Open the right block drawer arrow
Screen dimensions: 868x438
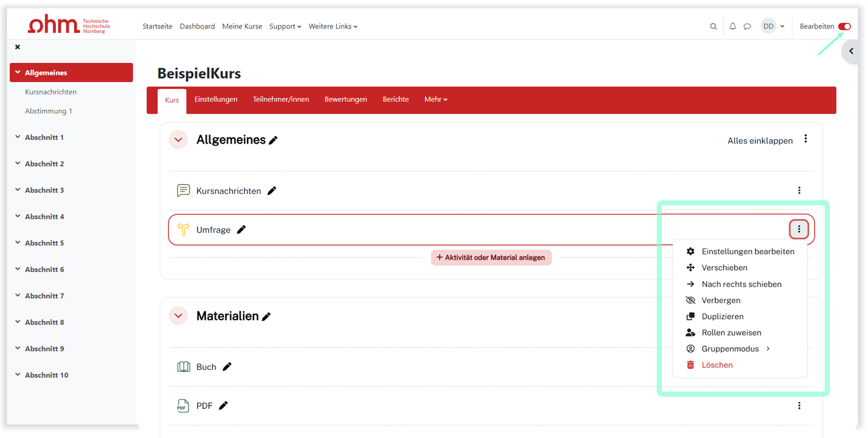[851, 51]
